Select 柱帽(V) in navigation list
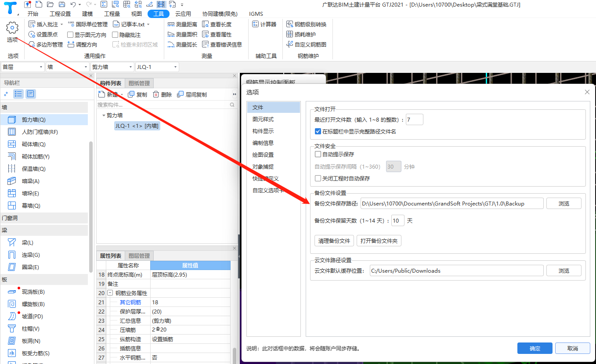 (44, 328)
